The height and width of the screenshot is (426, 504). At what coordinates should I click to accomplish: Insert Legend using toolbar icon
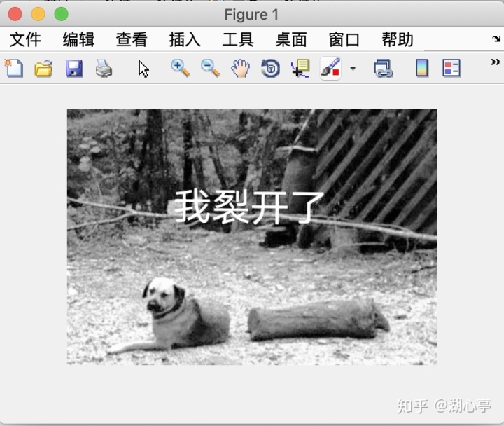(x=451, y=68)
